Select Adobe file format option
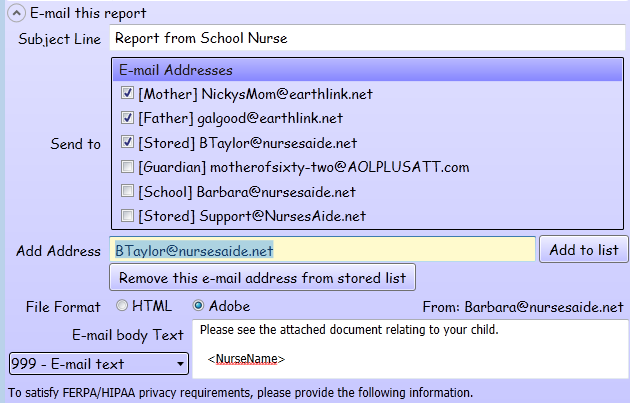The width and height of the screenshot is (630, 403). pos(198,306)
